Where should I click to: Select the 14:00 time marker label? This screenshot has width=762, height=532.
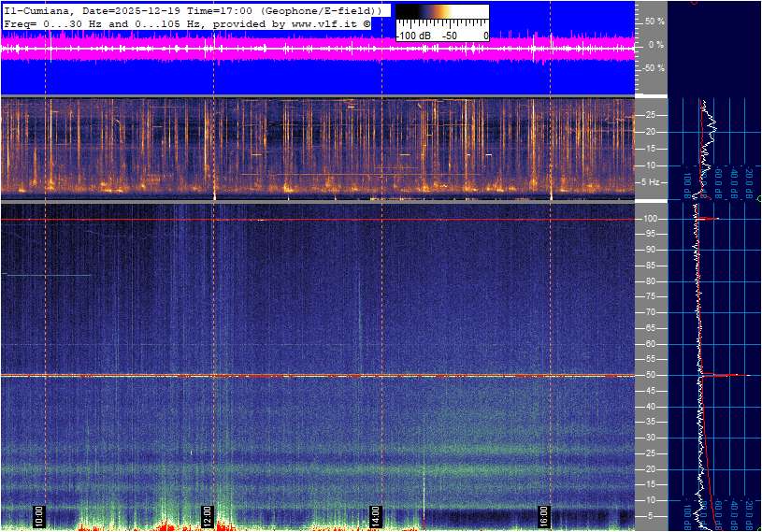(375, 515)
